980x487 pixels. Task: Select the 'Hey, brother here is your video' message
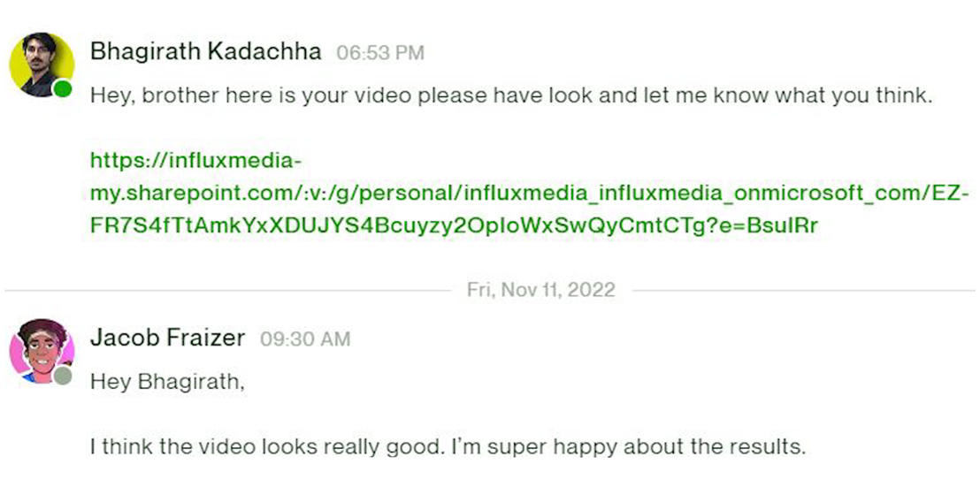point(510,95)
